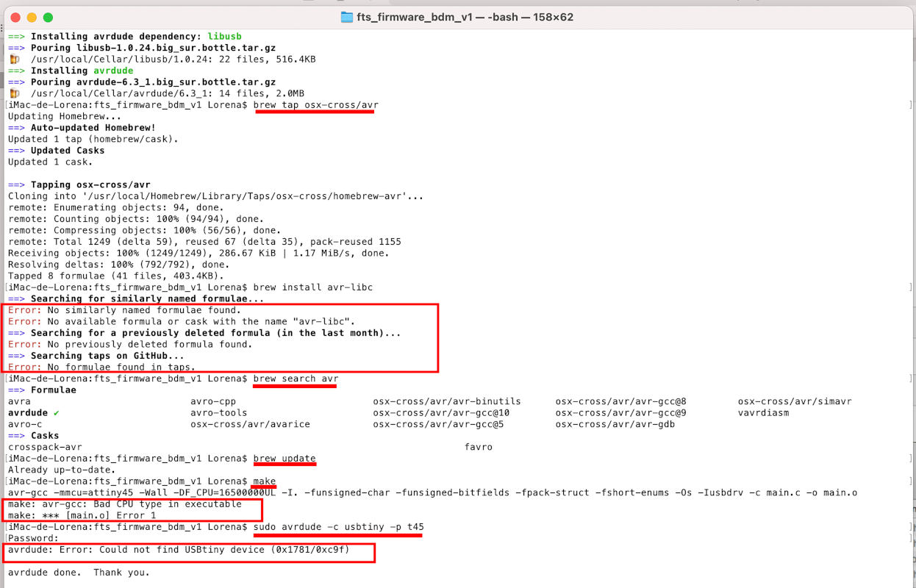Viewport: 916px width, 588px height.
Task: Click 'favro' cask name
Action: pyautogui.click(x=479, y=447)
